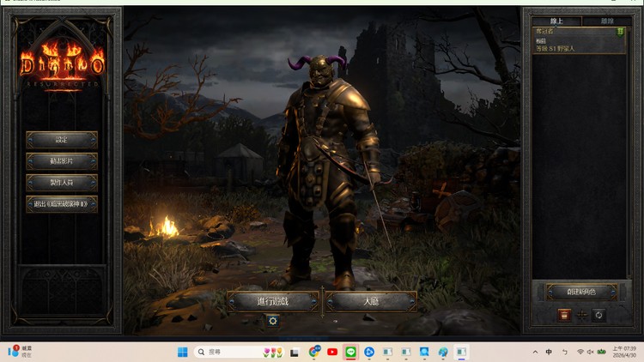Switch to the 線上 online characters tab
Viewport: 644px width, 362px height.
click(556, 21)
